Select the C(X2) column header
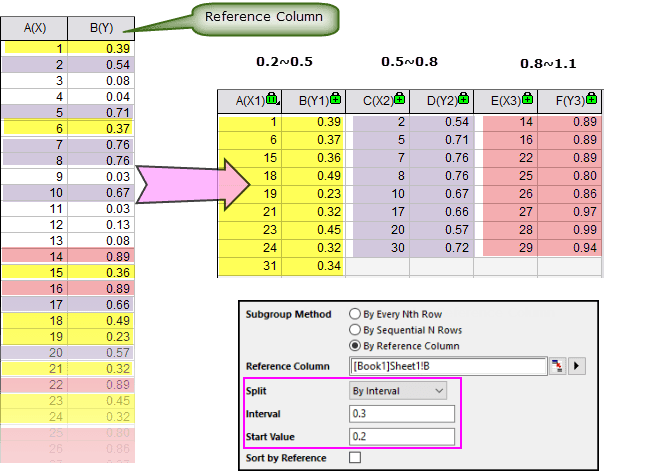 pos(378,101)
